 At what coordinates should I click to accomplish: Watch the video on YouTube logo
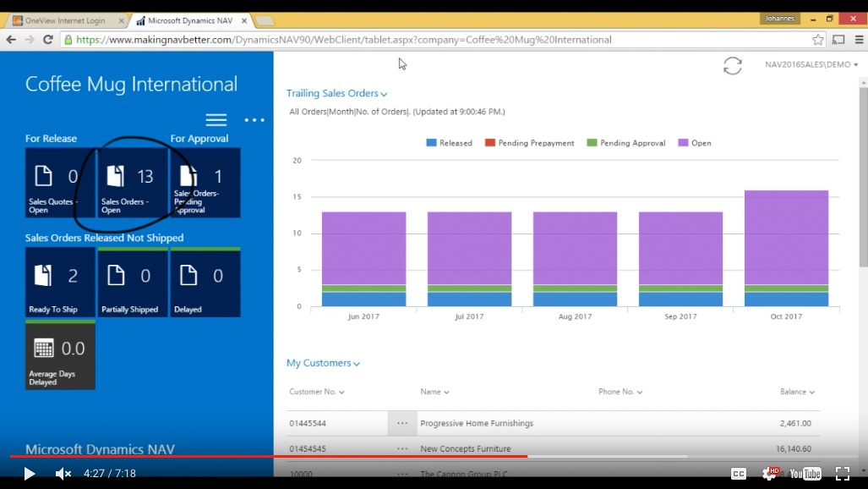(x=805, y=474)
